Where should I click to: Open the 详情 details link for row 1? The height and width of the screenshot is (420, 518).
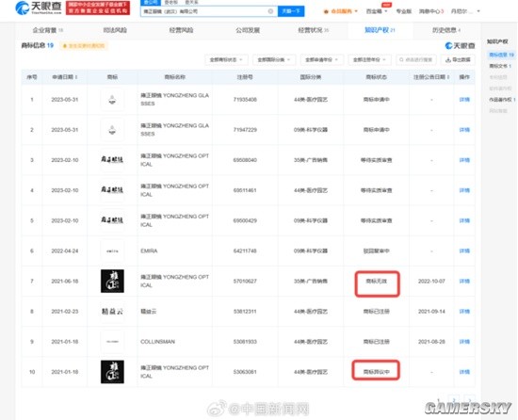pyautogui.click(x=464, y=100)
